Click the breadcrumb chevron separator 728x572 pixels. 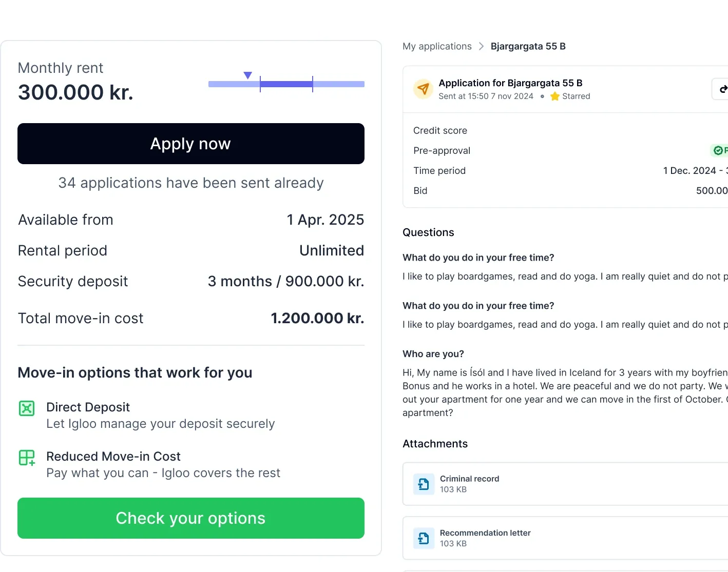click(481, 46)
